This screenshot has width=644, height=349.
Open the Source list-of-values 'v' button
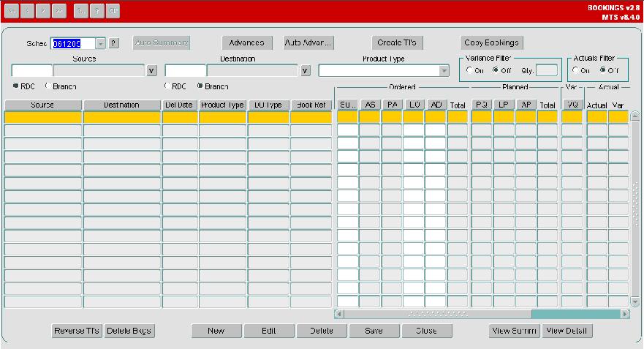pyautogui.click(x=151, y=71)
